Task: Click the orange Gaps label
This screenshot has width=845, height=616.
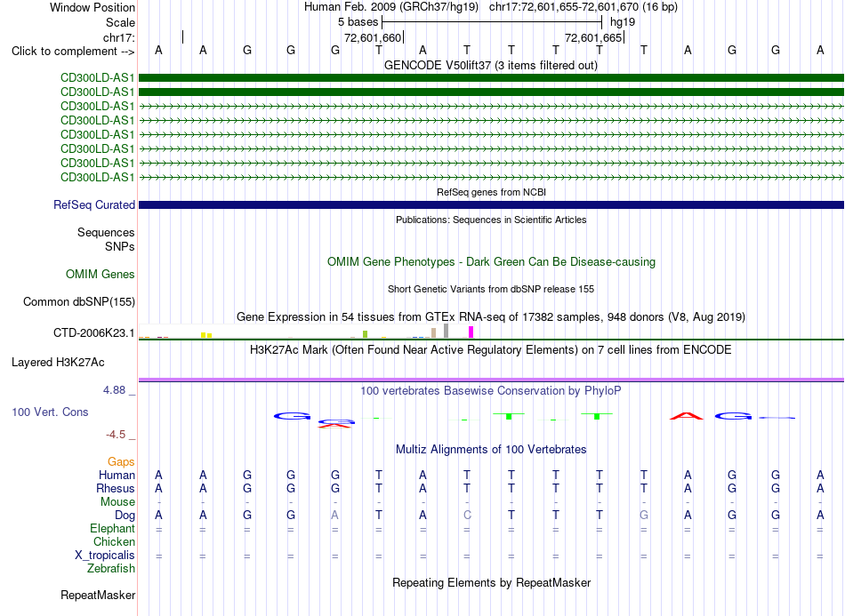Action: [x=121, y=462]
